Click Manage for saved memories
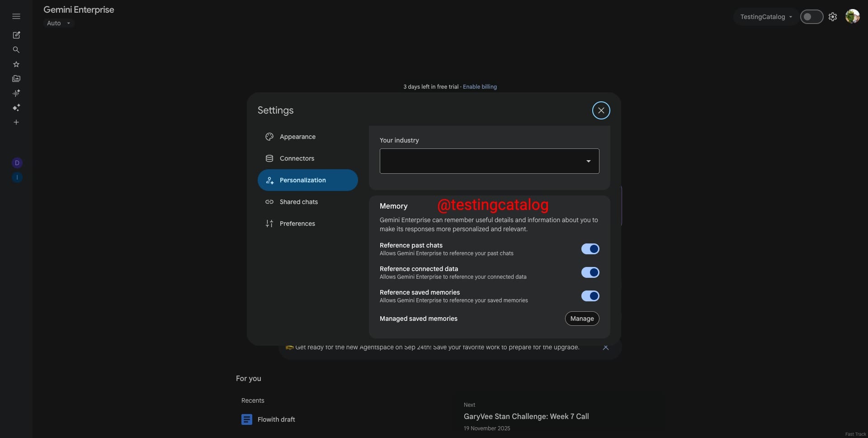 (582, 319)
